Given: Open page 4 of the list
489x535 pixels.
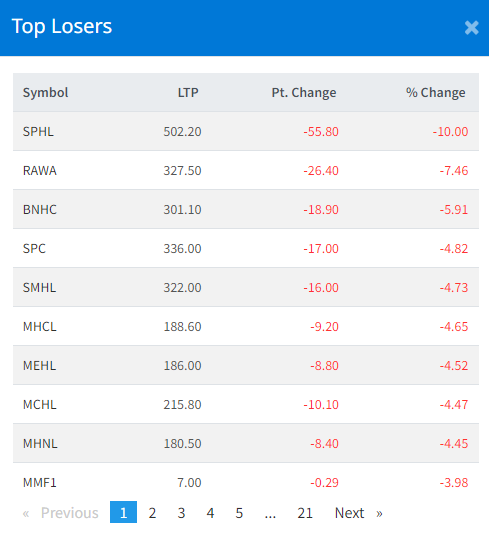Looking at the screenshot, I should click(210, 512).
